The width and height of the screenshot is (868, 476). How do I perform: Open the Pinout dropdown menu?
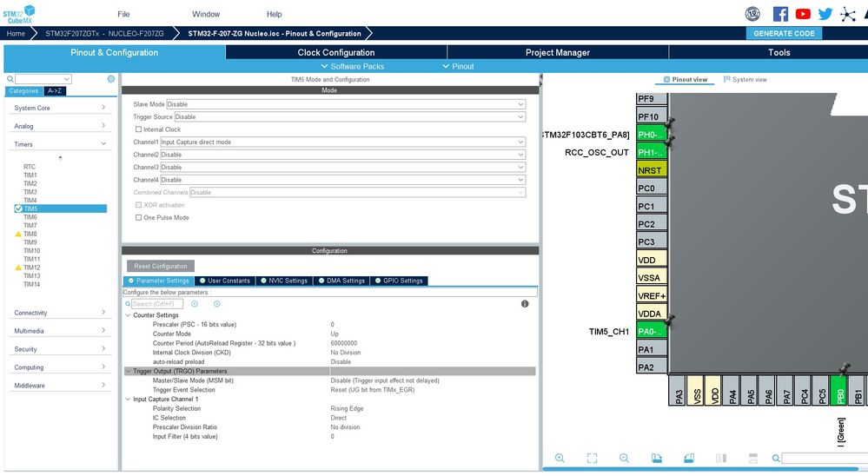(458, 66)
